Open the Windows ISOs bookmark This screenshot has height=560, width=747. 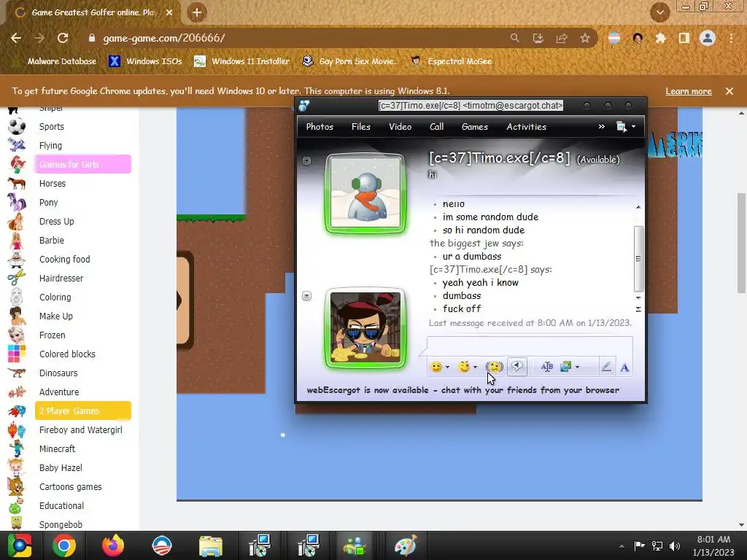[x=145, y=61]
